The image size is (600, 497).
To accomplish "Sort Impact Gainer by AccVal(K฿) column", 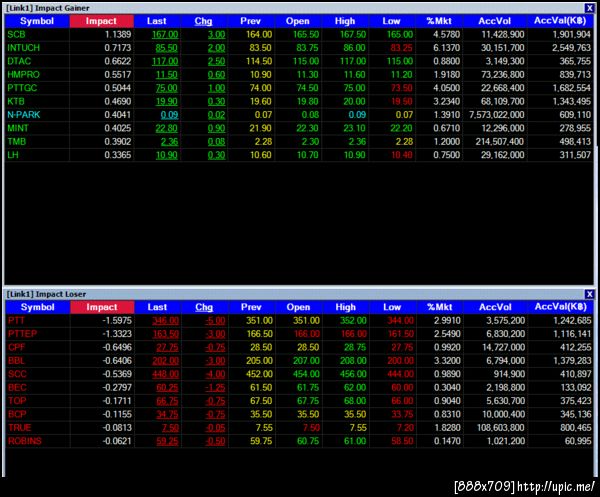I will 560,21.
